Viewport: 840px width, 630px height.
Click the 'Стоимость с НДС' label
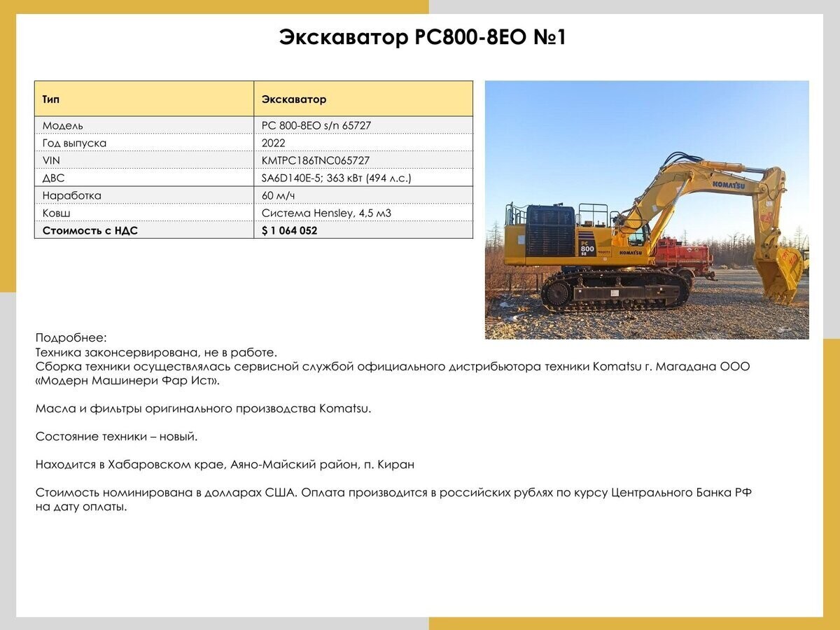point(90,230)
